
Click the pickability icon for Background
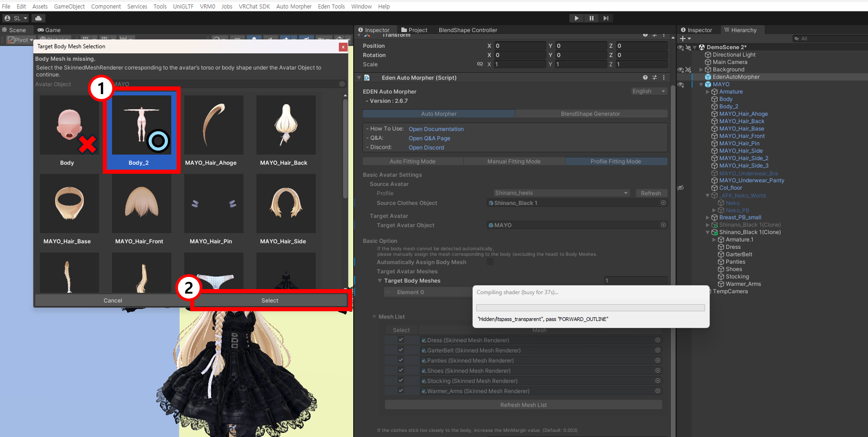point(688,70)
